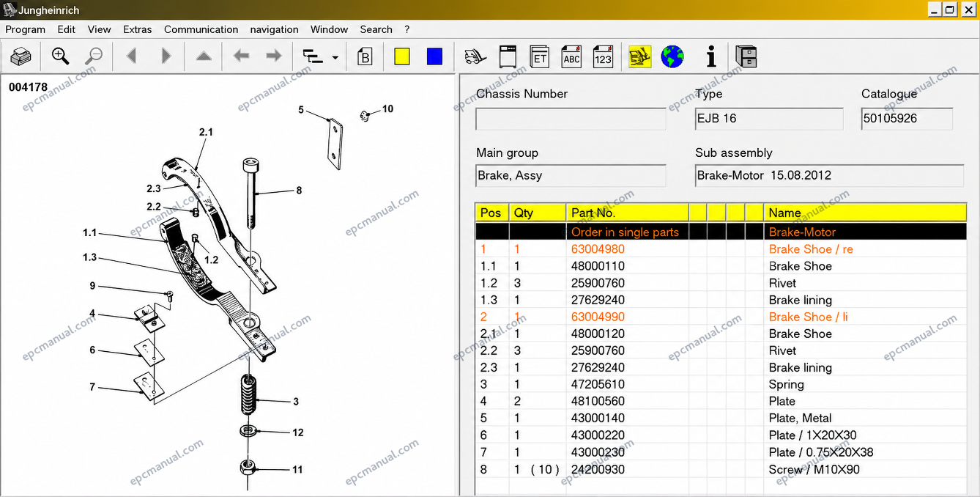
Task: Zoom out with the magnifier minus icon
Action: [94, 56]
